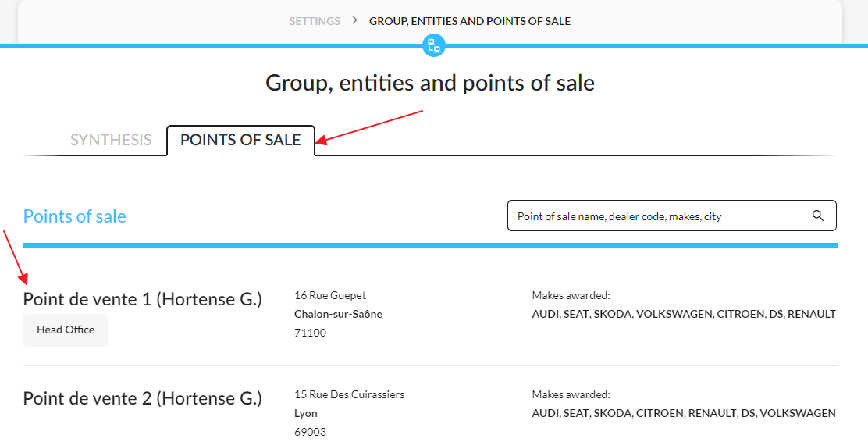Switch to the Synthesis tab
This screenshot has width=868, height=442.
pyautogui.click(x=111, y=140)
